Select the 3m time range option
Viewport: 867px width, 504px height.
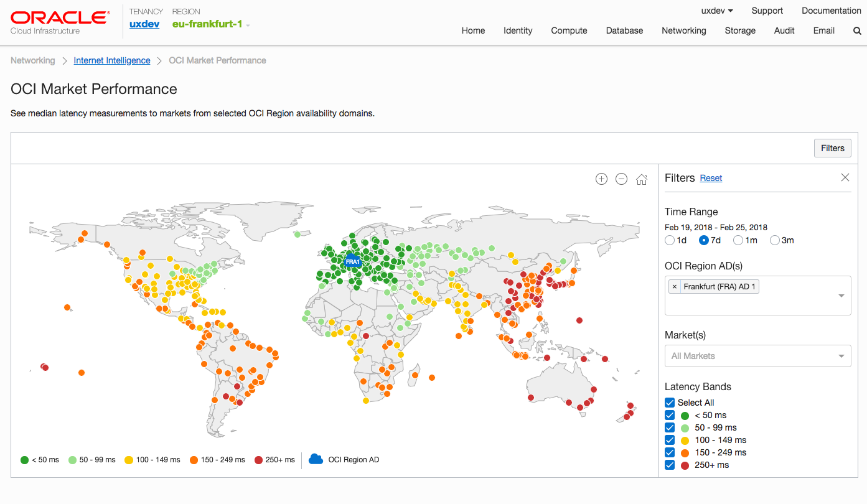click(x=775, y=240)
